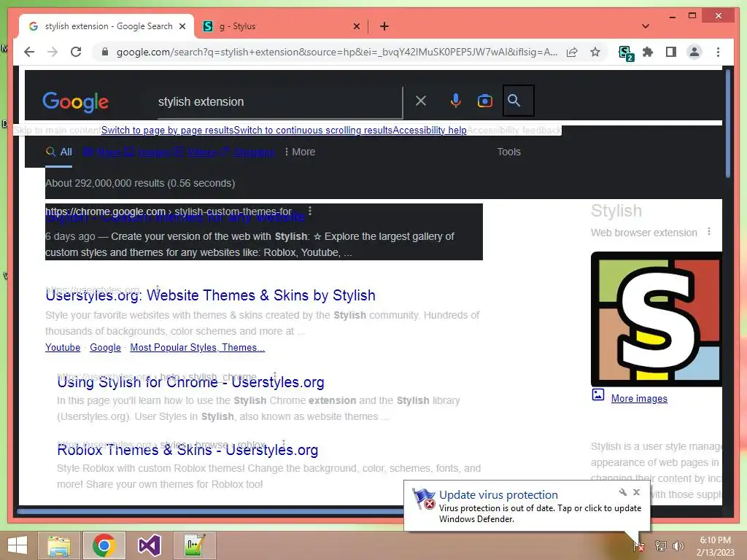747x560 pixels.
Task: Click the address bar URL
Action: click(x=337, y=52)
